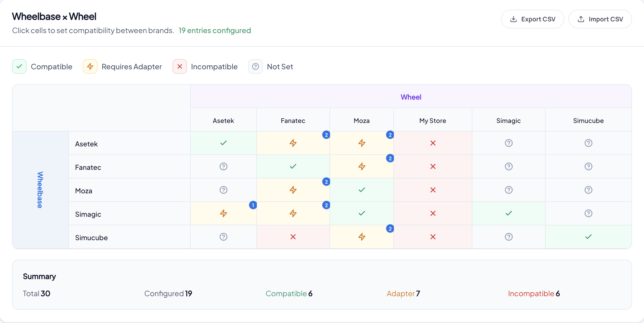Set Moza wheelbase, Asetek wheel not-set cell

coord(224,190)
